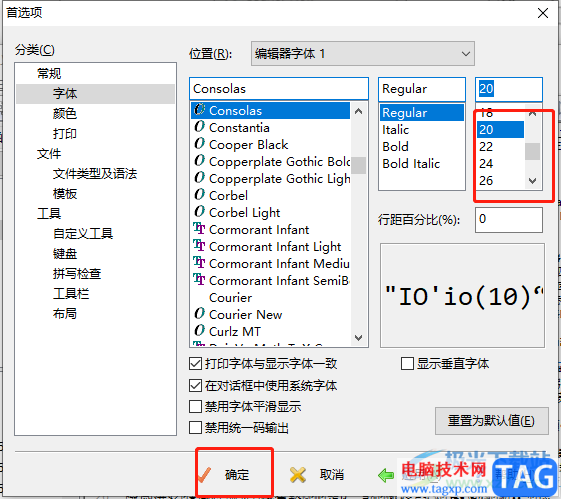
Task: Choose Bold font style
Action: [x=422, y=147]
